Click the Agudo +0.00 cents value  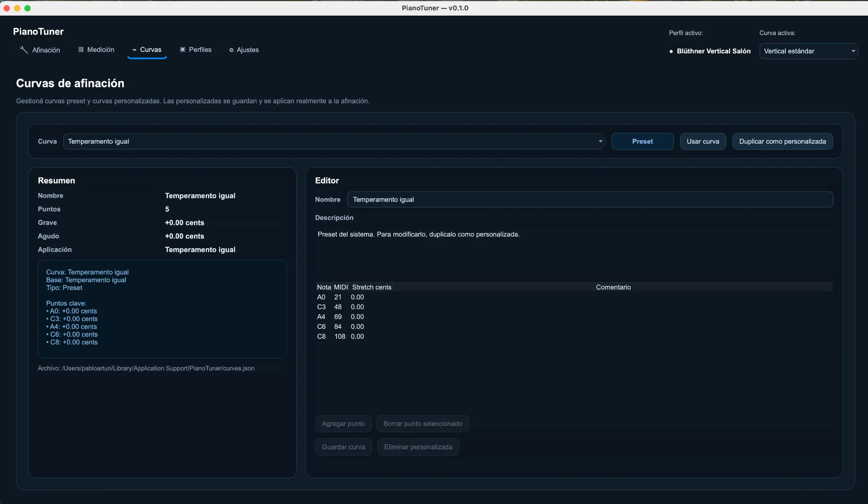tap(184, 236)
